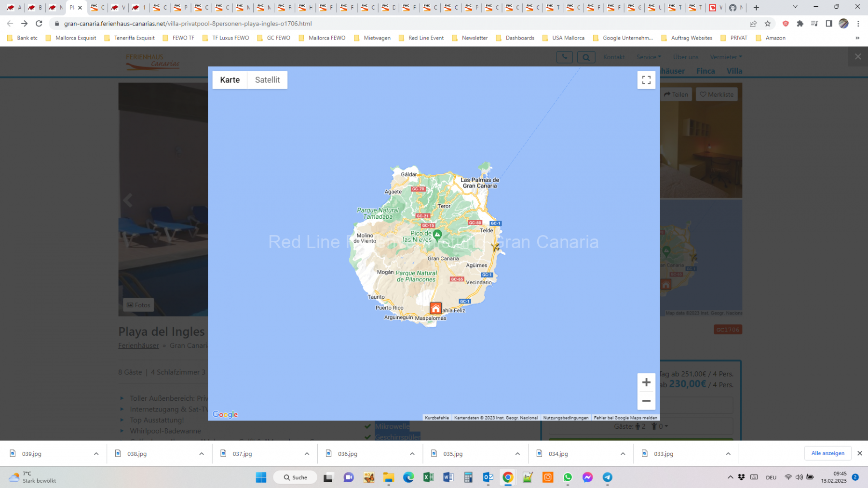Viewport: 868px width, 488px height.
Task: Open Mallorca Exquisit bookmark folder
Action: [x=71, y=38]
